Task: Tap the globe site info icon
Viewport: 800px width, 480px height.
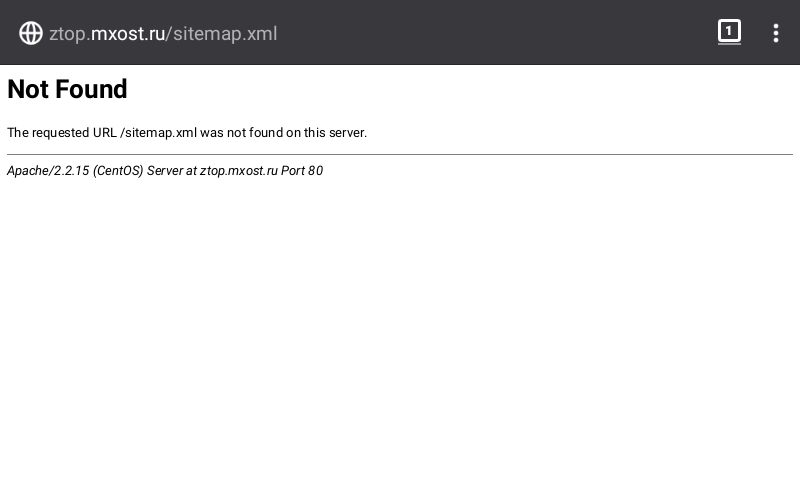Action: pyautogui.click(x=31, y=33)
